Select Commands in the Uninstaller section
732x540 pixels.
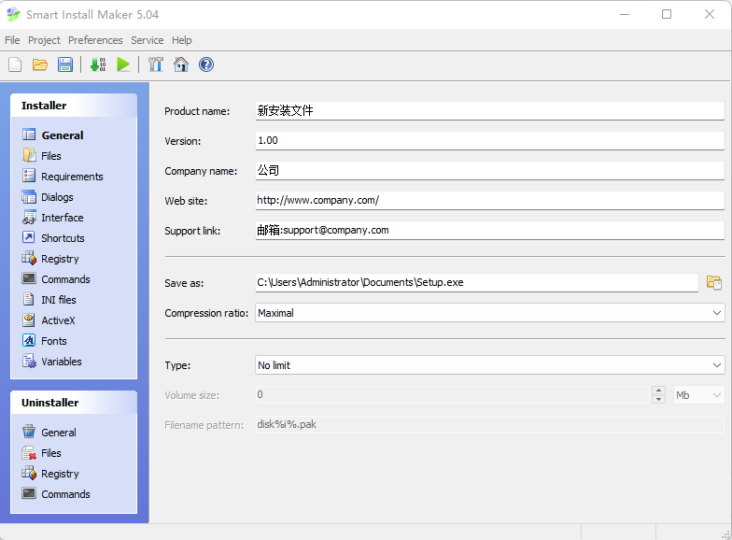(x=65, y=494)
